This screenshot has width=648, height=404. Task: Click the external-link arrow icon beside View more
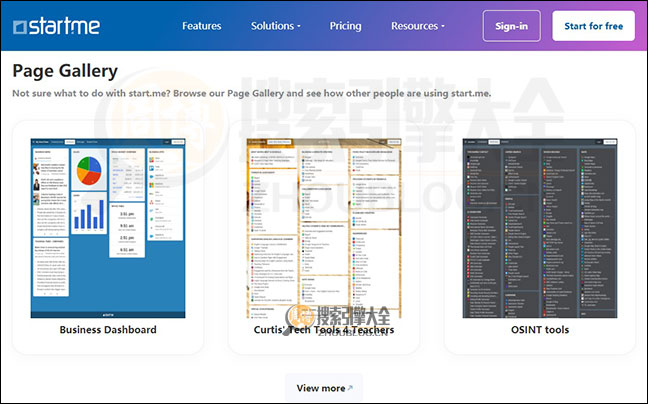click(x=350, y=388)
